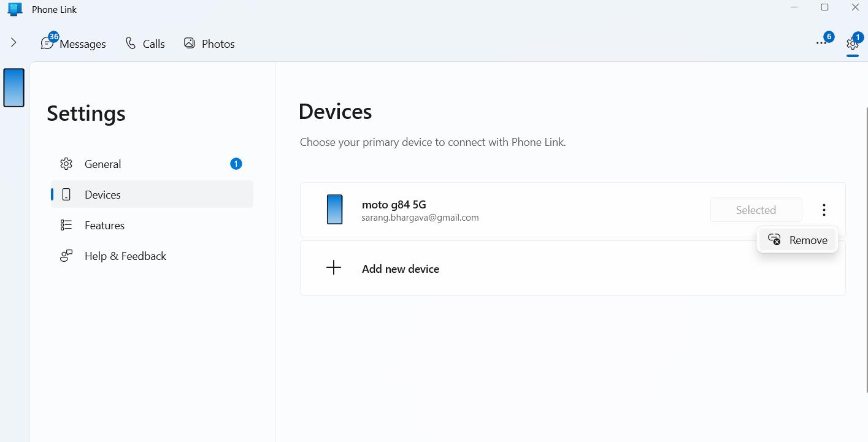Viewport: 868px width, 442px height.
Task: Select General settings category
Action: [102, 164]
